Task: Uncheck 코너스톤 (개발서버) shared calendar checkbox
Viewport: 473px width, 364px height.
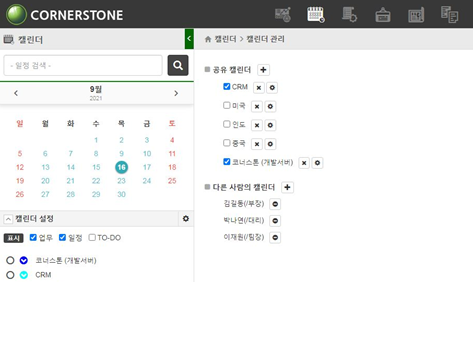Action: pos(227,162)
